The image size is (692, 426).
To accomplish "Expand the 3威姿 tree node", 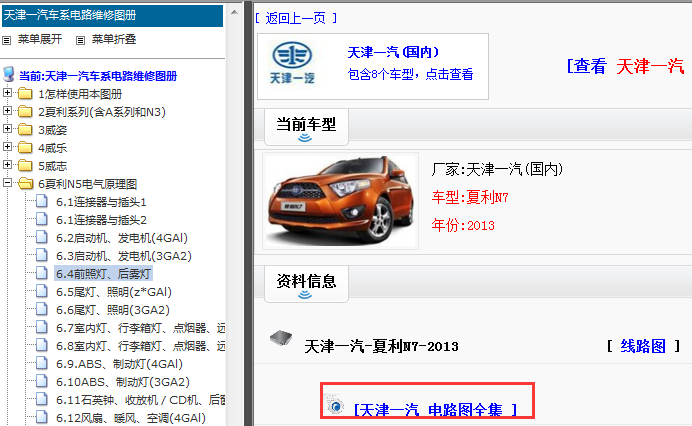I will tap(7, 128).
